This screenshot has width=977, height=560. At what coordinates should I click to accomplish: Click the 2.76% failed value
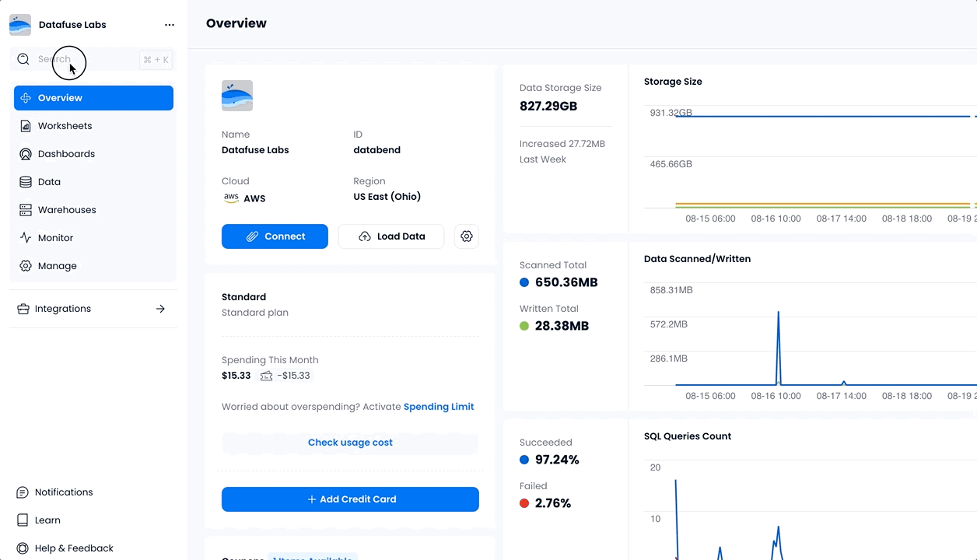point(553,503)
